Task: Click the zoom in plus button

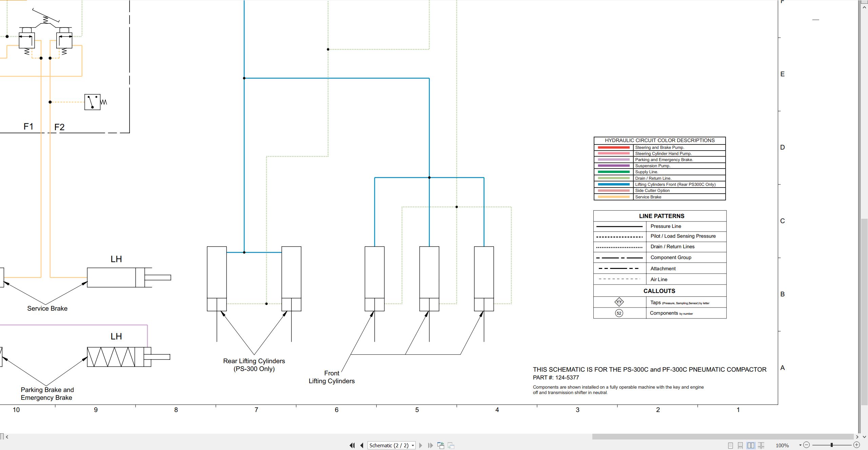Action: (856, 445)
